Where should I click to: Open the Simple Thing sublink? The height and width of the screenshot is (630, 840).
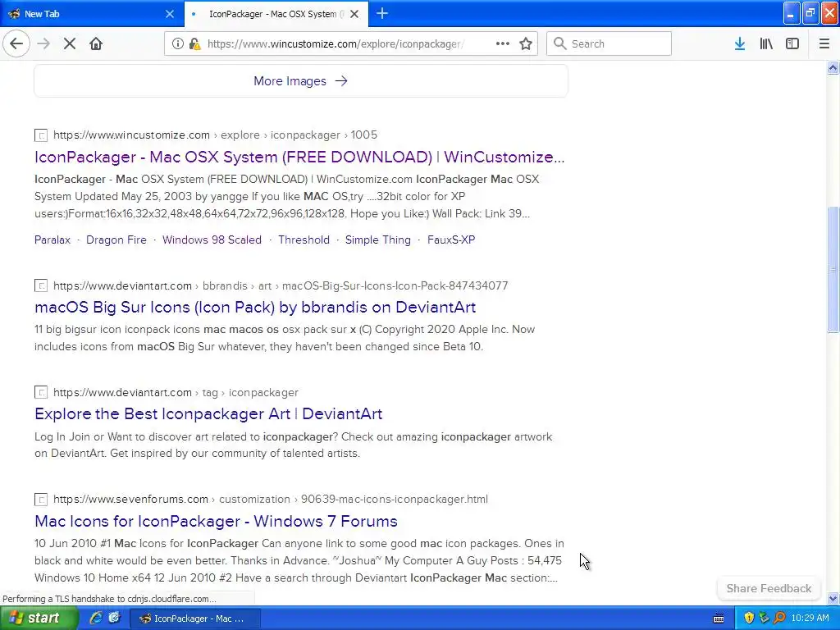pos(377,240)
